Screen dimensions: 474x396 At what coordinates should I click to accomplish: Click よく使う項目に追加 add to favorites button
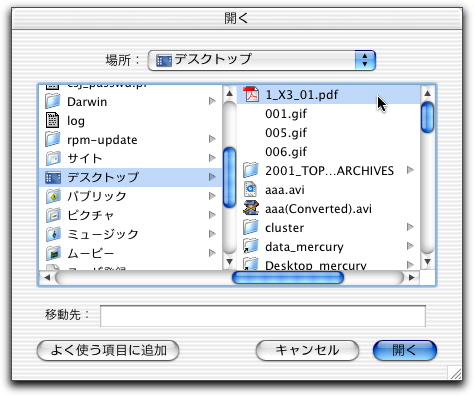108,350
